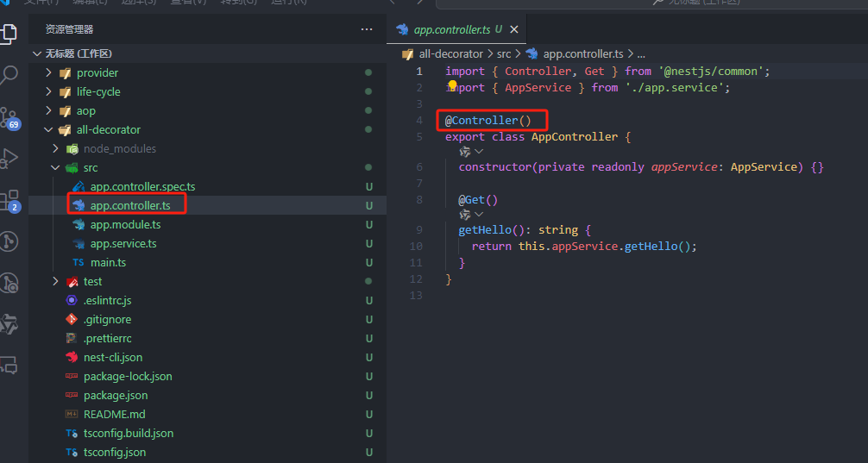Click the ESLint icon beside .eslintrc.js
Image resolution: width=868 pixels, height=463 pixels.
click(72, 301)
